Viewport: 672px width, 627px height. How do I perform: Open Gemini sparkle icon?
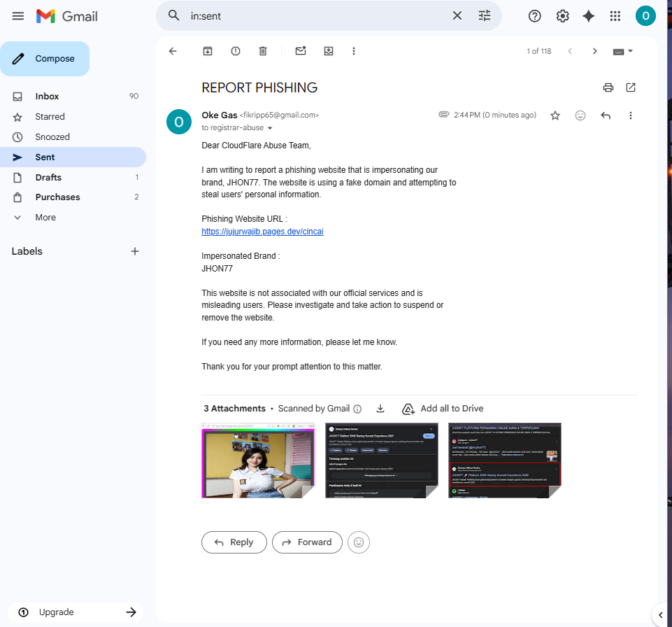(588, 16)
